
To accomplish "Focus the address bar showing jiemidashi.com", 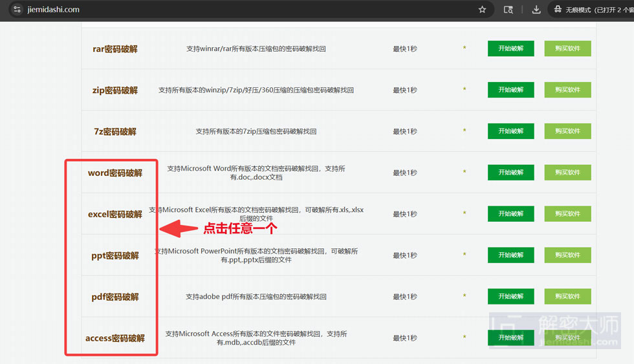I will [251, 9].
